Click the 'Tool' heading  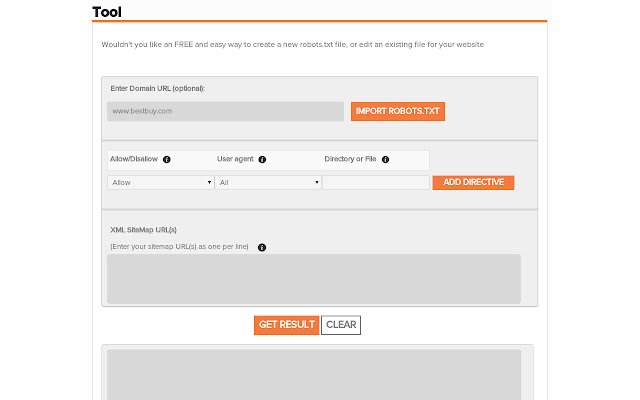(x=107, y=12)
